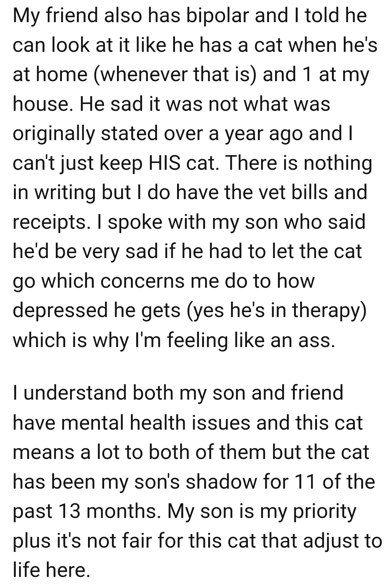Click the word "therapy" in parentheses
Screen dimensions: 386x588
[x=329, y=310]
